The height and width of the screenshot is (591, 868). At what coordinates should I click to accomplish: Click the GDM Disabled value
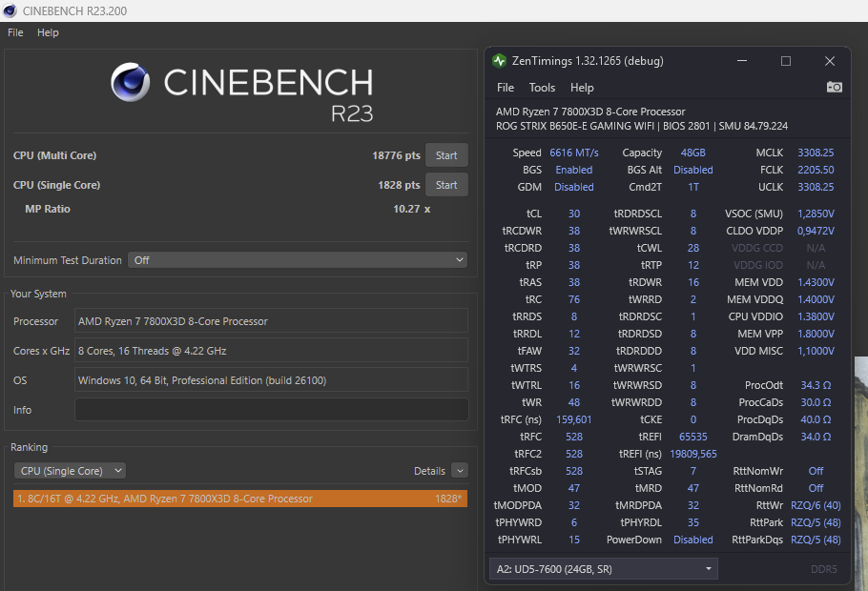(574, 187)
